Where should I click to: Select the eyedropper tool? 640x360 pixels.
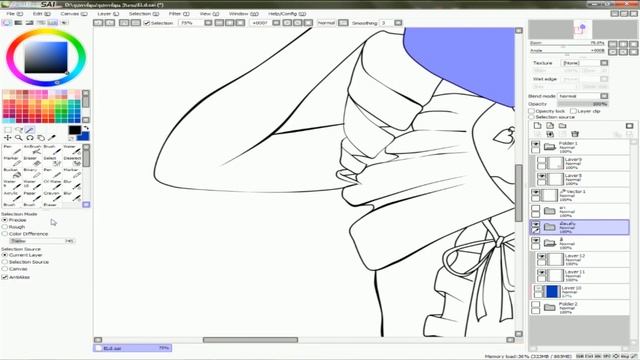52,138
